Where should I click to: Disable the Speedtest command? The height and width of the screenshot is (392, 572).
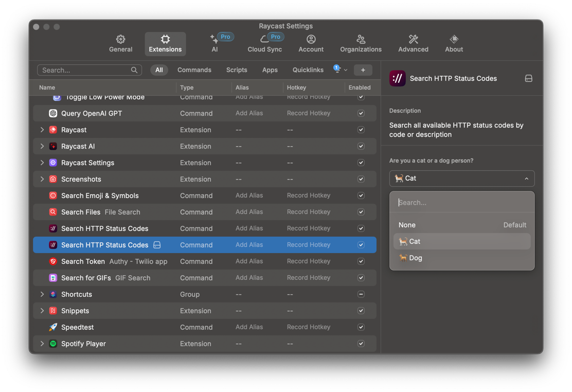[x=361, y=327]
